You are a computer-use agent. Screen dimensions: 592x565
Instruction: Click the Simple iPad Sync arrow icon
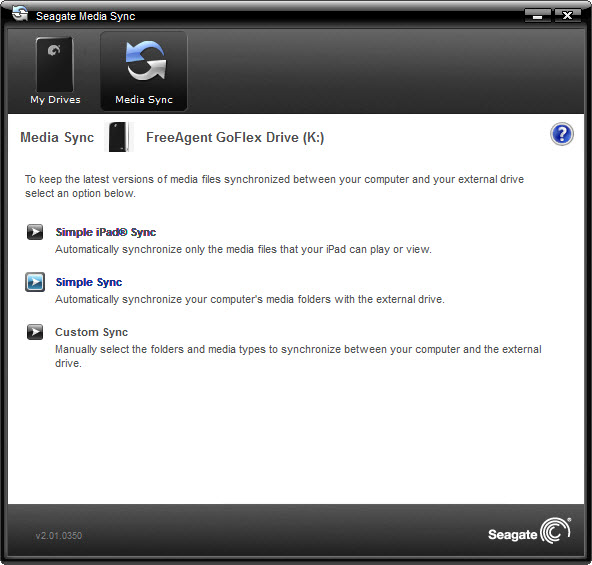(x=35, y=232)
